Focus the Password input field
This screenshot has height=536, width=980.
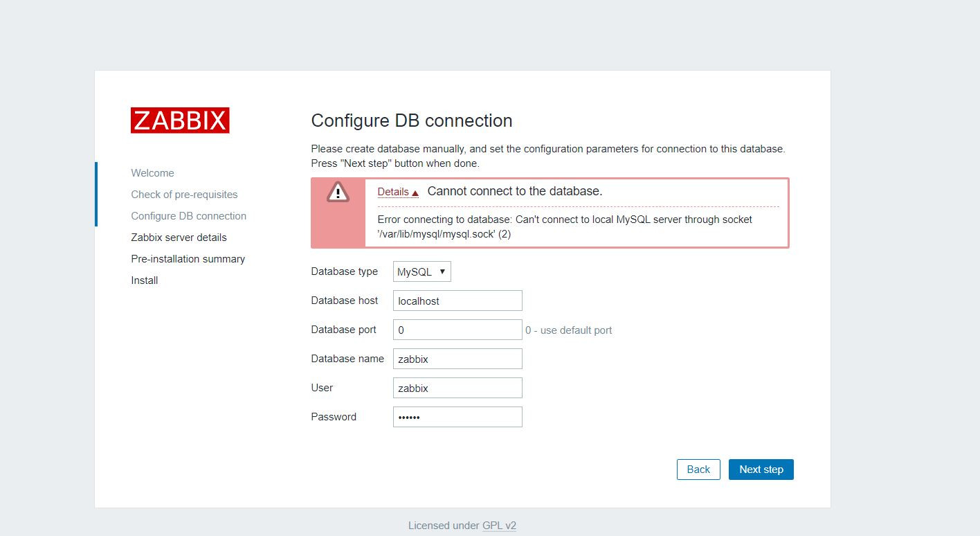click(x=457, y=417)
